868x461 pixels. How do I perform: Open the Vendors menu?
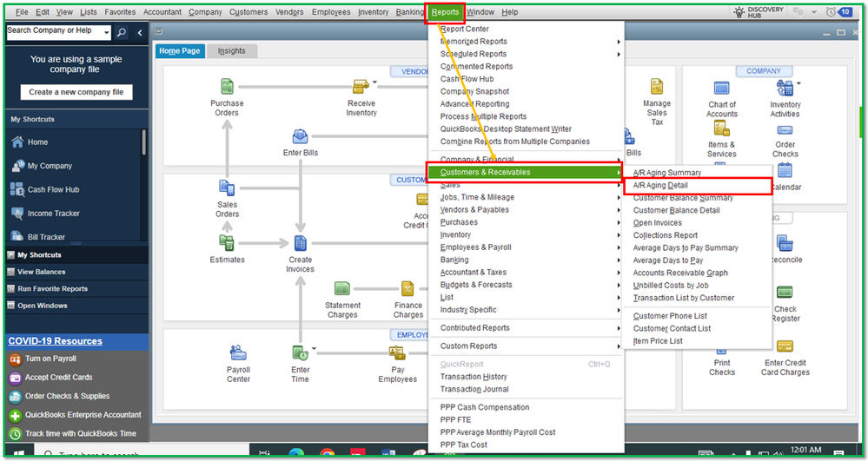[x=289, y=12]
